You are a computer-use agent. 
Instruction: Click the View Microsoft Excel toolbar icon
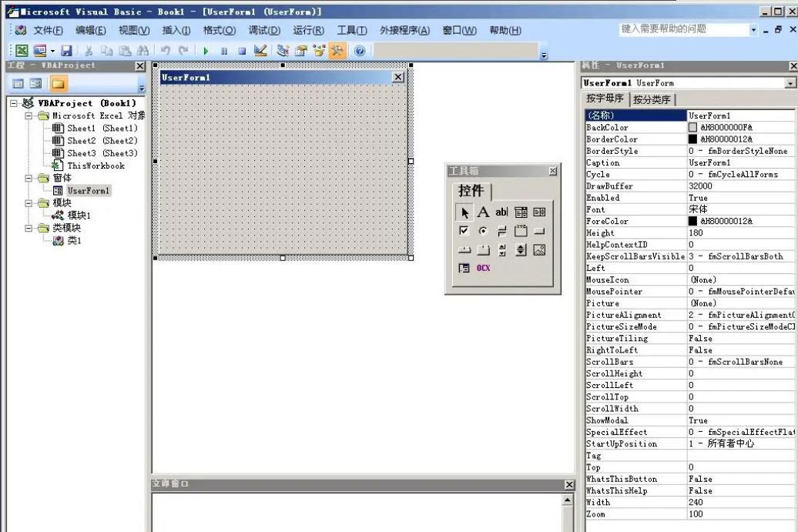[22, 50]
